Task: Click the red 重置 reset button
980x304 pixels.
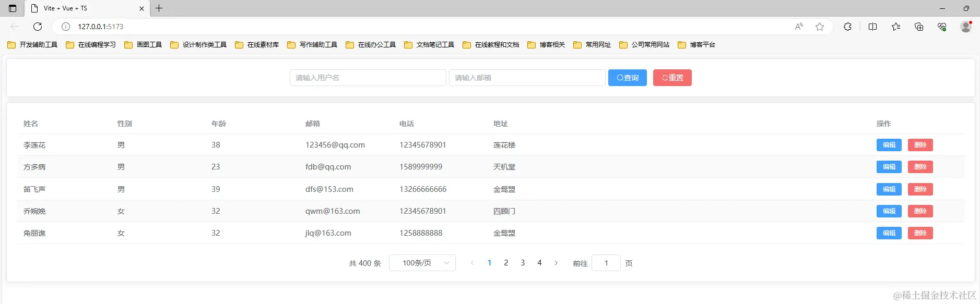Action: (x=672, y=78)
